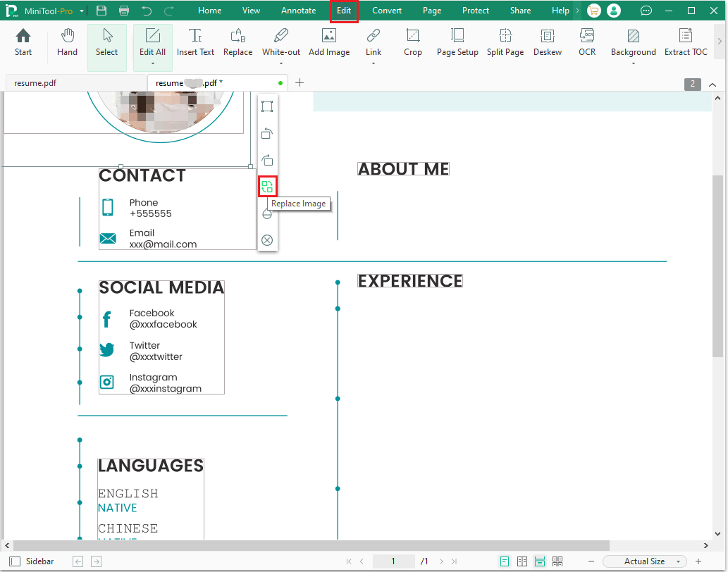Screen dimensions: 728x572
Task: Open the Home menu tab
Action: (x=209, y=11)
